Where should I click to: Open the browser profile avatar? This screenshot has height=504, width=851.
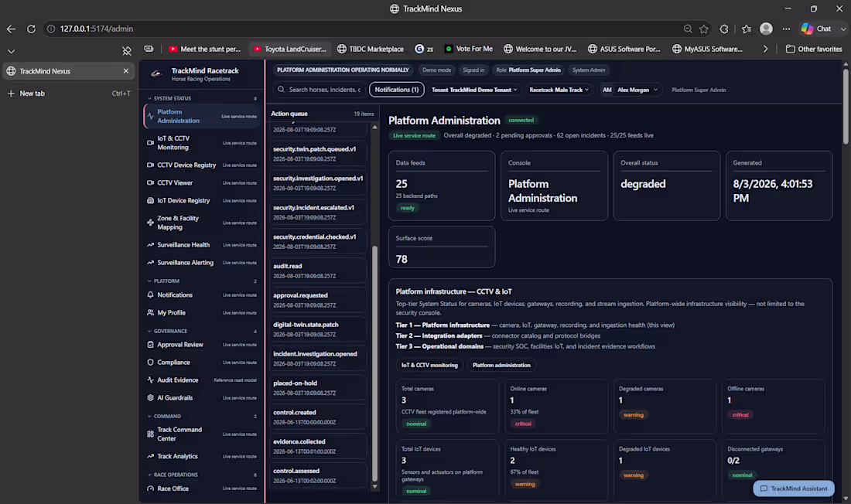[x=767, y=29]
